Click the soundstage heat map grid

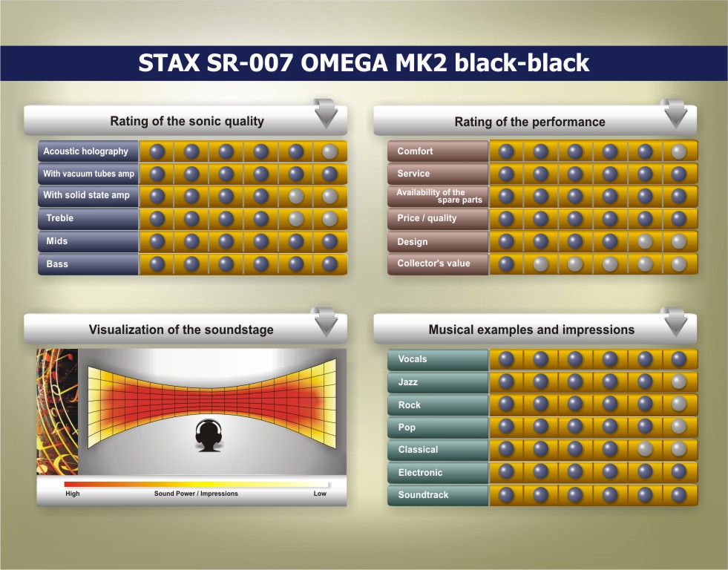[x=211, y=403]
